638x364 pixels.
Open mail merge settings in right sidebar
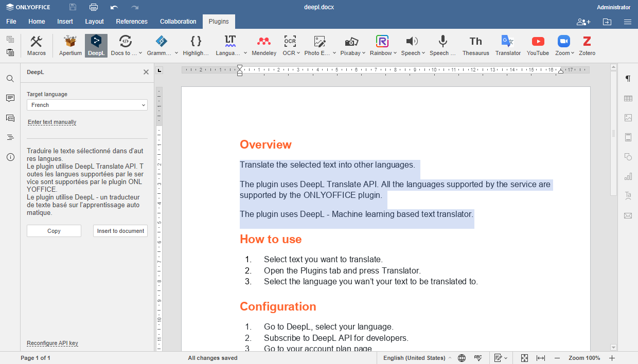[x=628, y=215]
